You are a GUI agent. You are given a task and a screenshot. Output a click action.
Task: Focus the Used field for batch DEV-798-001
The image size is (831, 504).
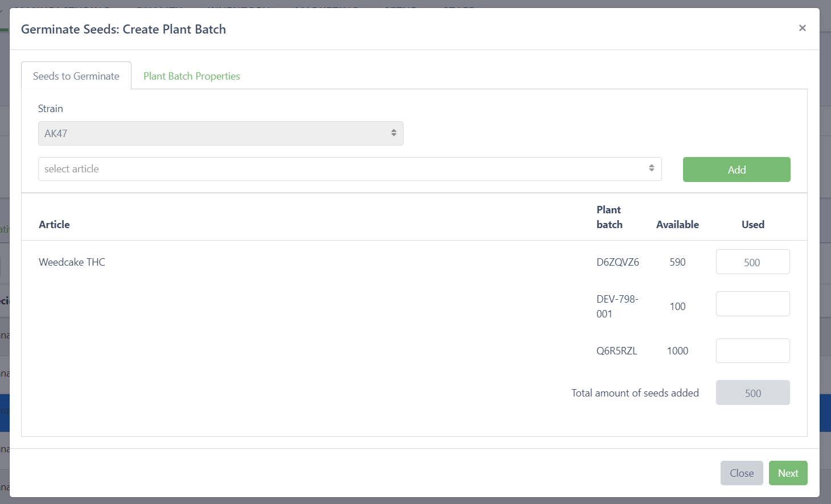tap(752, 304)
